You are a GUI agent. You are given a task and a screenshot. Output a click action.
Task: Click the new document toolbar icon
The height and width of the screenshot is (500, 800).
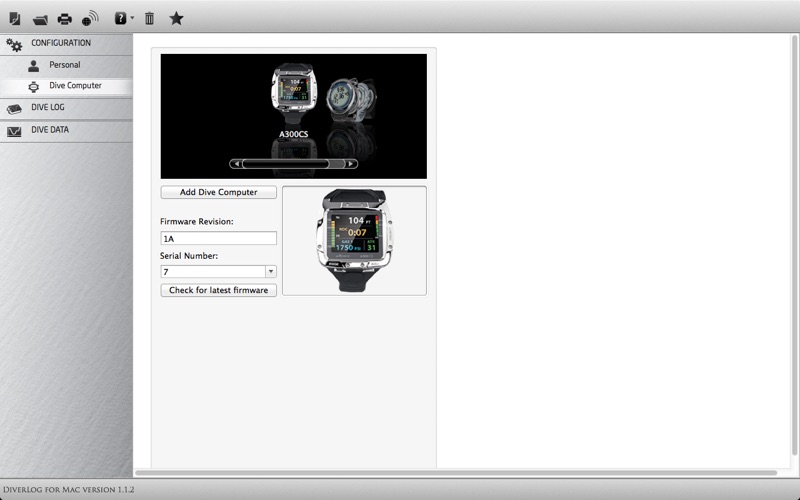pos(15,19)
